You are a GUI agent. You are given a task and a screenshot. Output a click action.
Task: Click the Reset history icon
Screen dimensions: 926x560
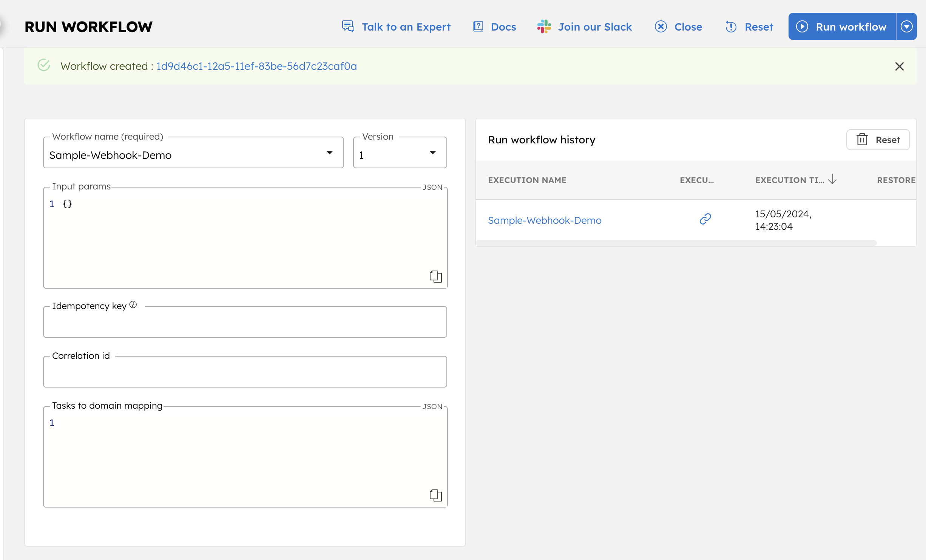click(x=862, y=139)
